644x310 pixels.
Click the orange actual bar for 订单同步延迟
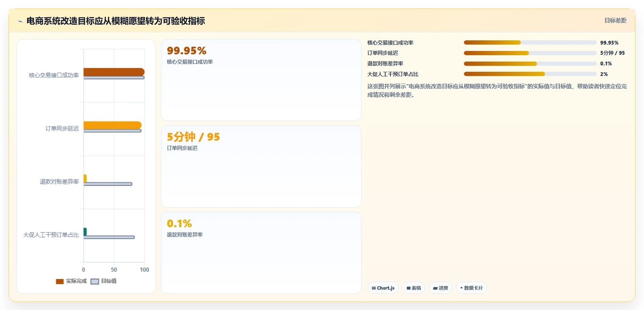click(113, 125)
